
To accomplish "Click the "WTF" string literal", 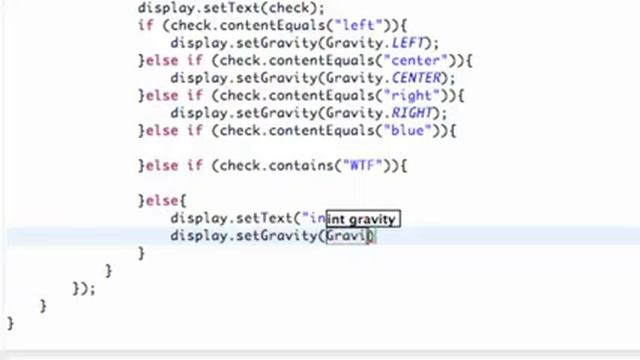I will (x=362, y=166).
